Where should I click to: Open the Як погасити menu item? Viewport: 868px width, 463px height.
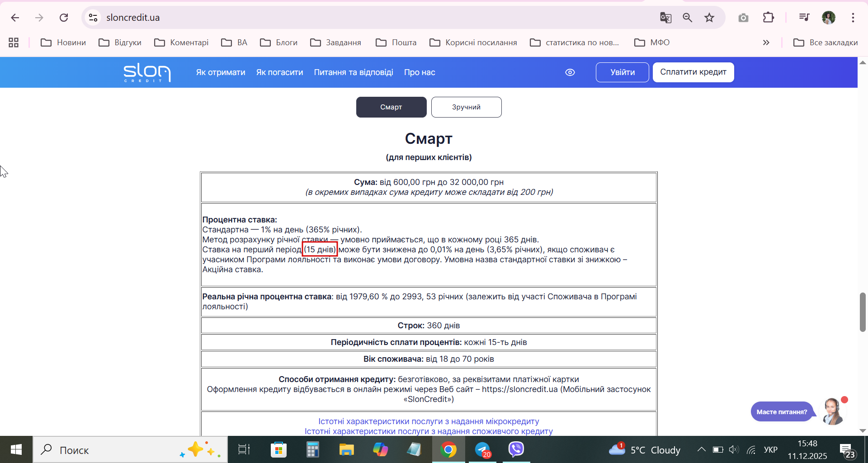point(280,72)
